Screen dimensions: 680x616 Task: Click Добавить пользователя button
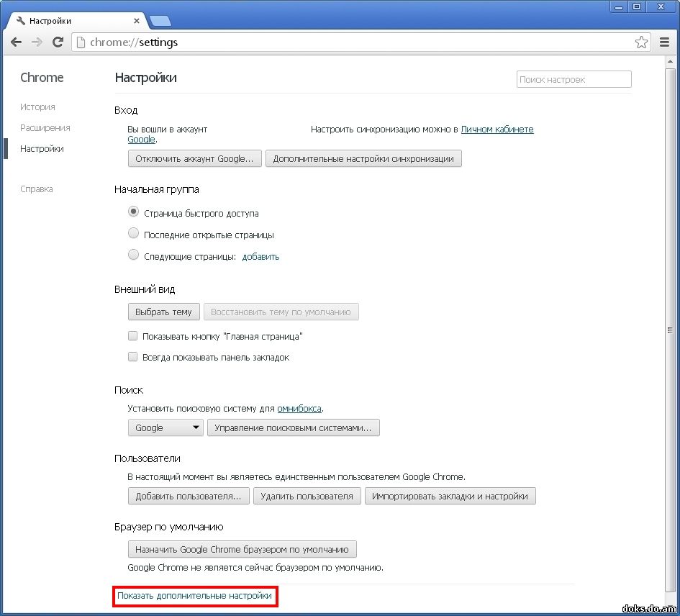point(189,497)
